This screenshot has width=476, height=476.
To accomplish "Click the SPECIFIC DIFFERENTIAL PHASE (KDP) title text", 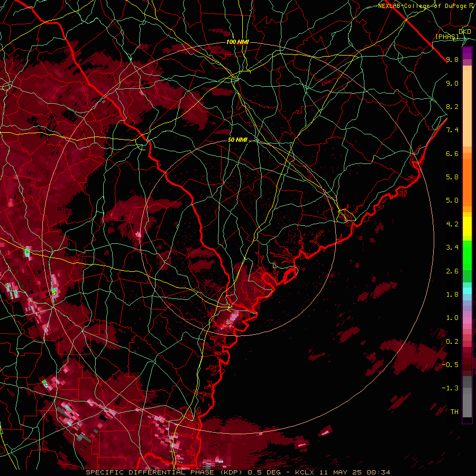I will [164, 472].
